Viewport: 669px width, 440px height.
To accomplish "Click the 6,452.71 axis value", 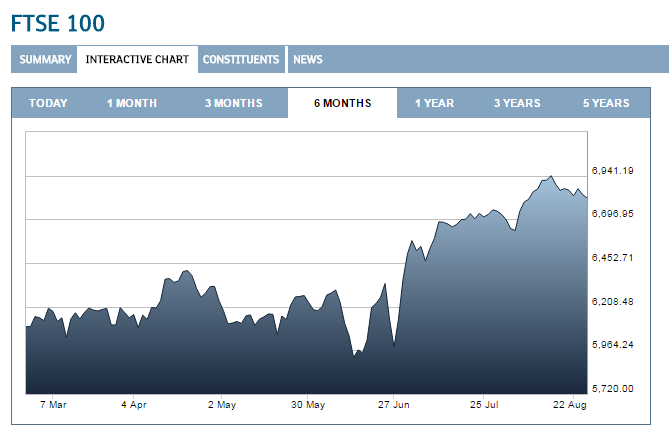I will (x=612, y=257).
